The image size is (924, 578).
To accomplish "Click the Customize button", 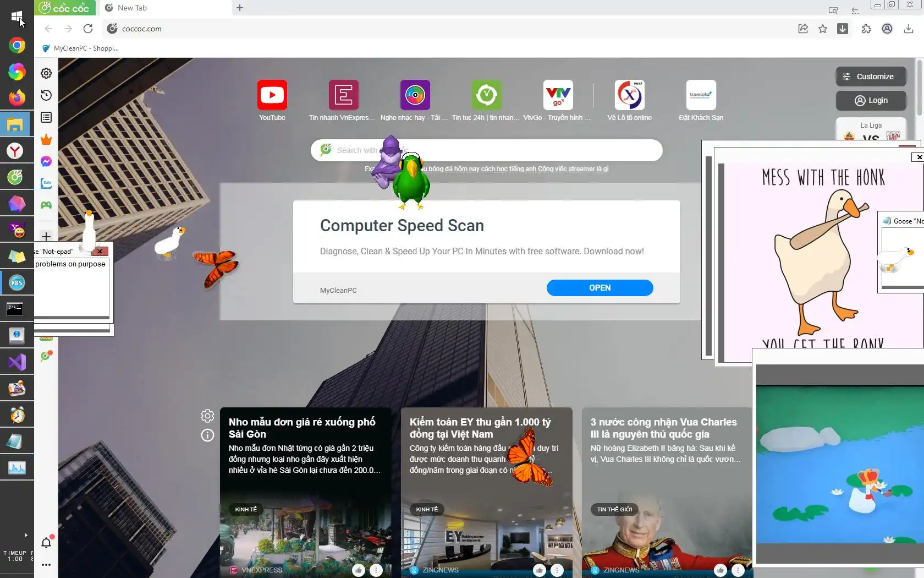I will 871,77.
